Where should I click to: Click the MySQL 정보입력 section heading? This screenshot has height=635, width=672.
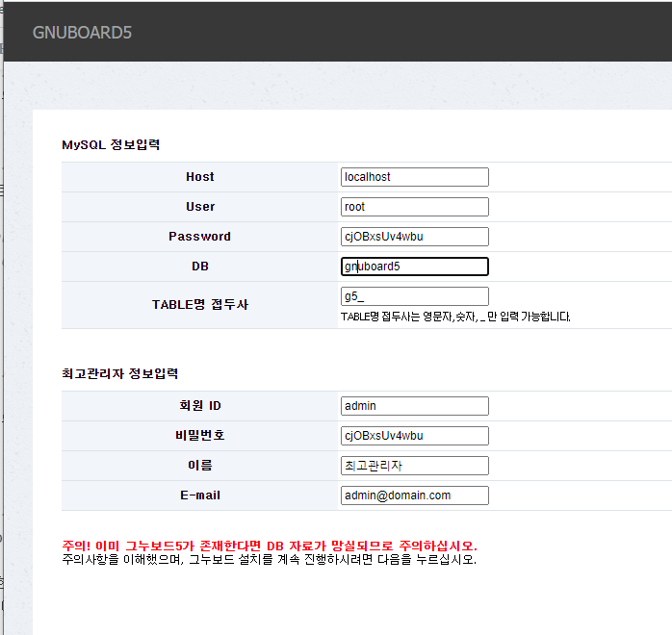(x=111, y=144)
